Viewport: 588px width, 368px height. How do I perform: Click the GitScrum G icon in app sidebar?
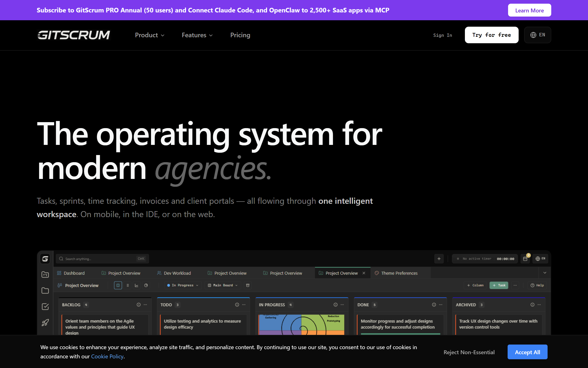[x=45, y=259]
